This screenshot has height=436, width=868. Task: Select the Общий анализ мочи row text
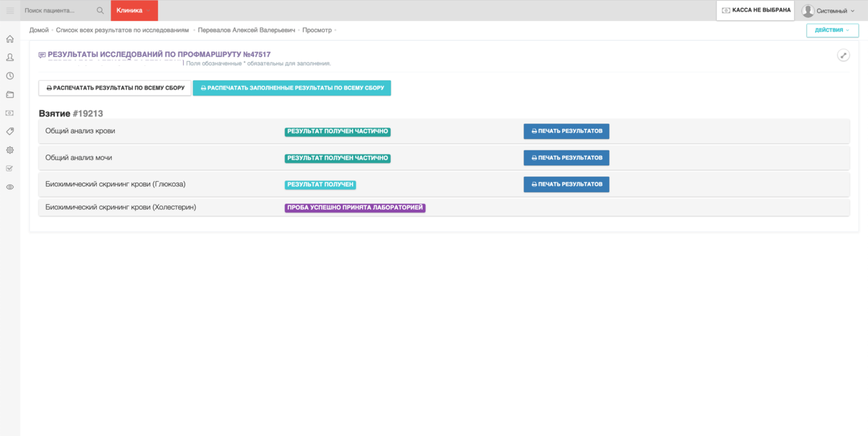click(79, 157)
